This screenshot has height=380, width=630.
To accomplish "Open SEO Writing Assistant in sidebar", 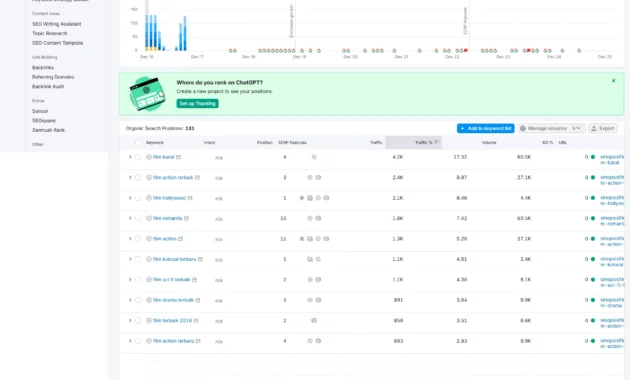I will (57, 24).
